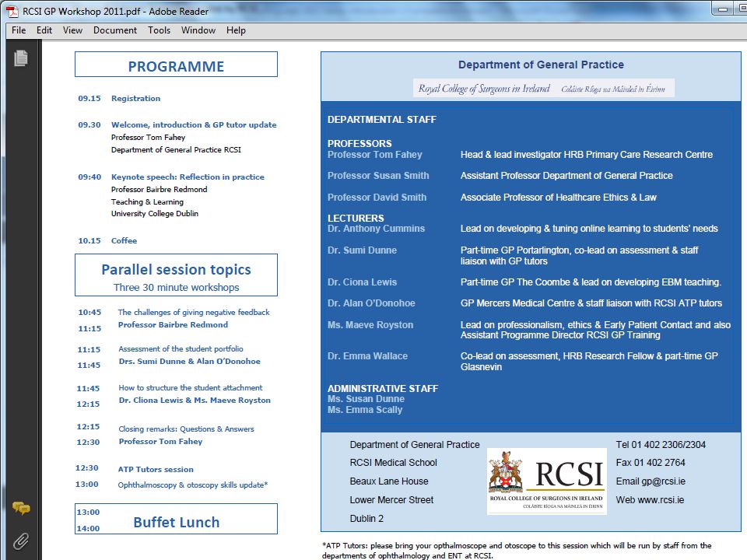
Task: Click the Buffet Lunch heading
Action: (x=177, y=522)
